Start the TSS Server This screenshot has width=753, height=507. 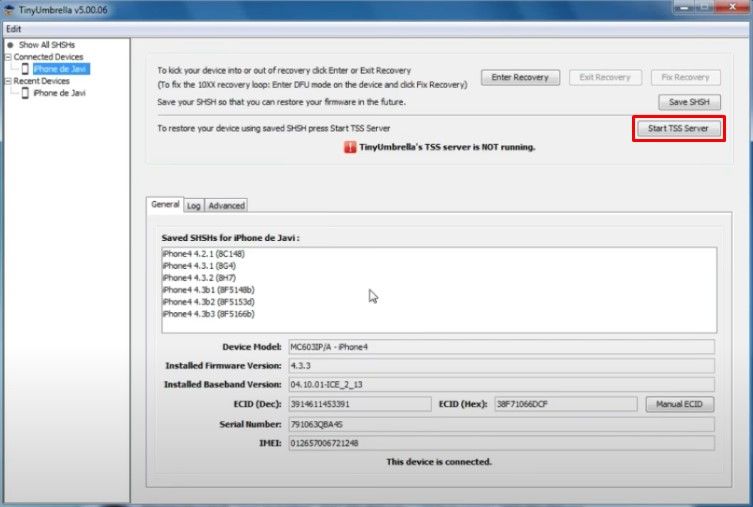click(x=678, y=129)
